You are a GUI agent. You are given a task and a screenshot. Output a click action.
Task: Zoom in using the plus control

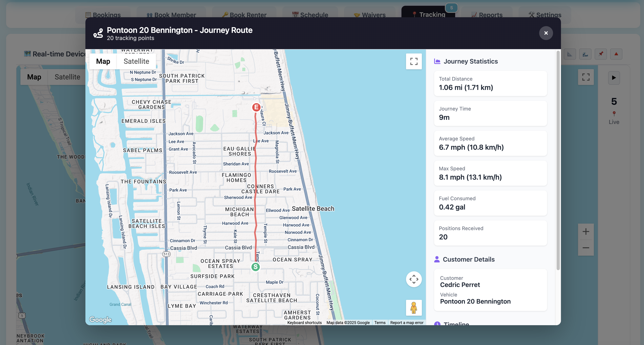coord(586,231)
